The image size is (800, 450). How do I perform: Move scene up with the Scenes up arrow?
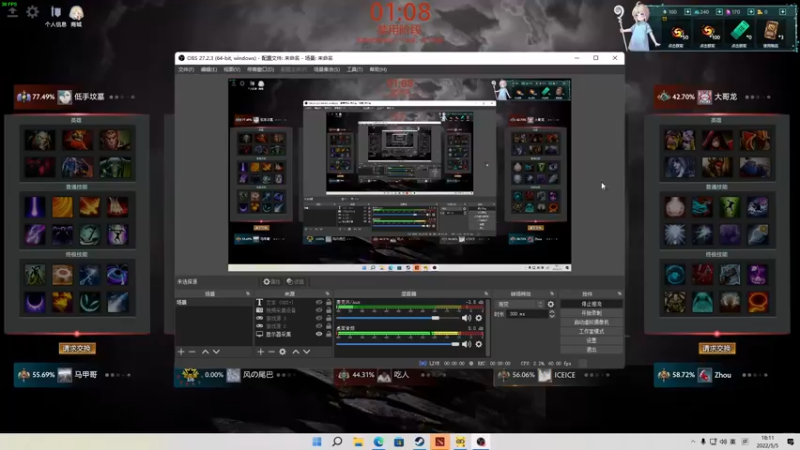pyautogui.click(x=205, y=352)
